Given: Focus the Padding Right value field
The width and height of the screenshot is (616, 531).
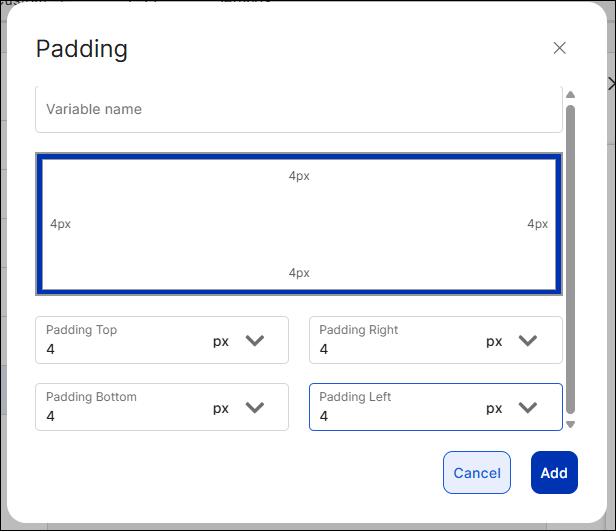Looking at the screenshot, I should click(395, 350).
